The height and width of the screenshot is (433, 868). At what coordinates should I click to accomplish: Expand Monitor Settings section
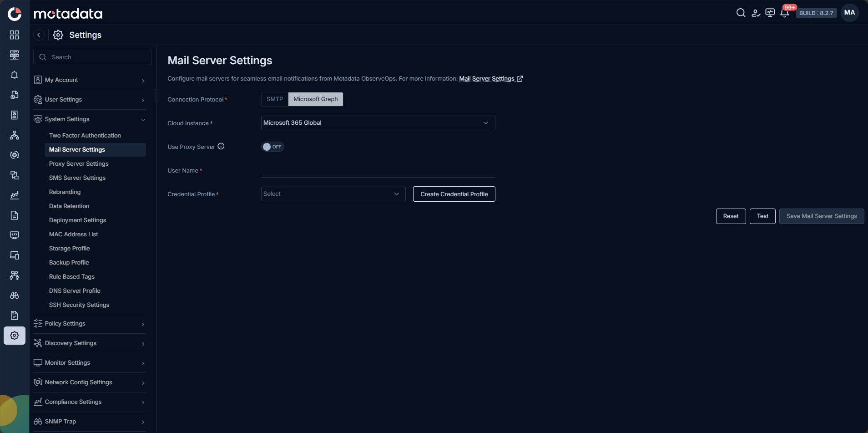(x=90, y=363)
